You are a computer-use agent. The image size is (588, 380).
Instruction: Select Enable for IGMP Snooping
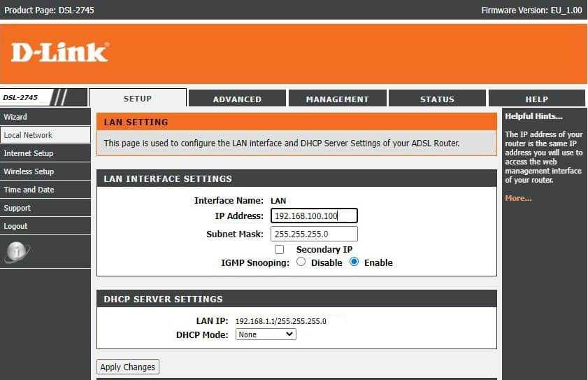click(x=354, y=262)
